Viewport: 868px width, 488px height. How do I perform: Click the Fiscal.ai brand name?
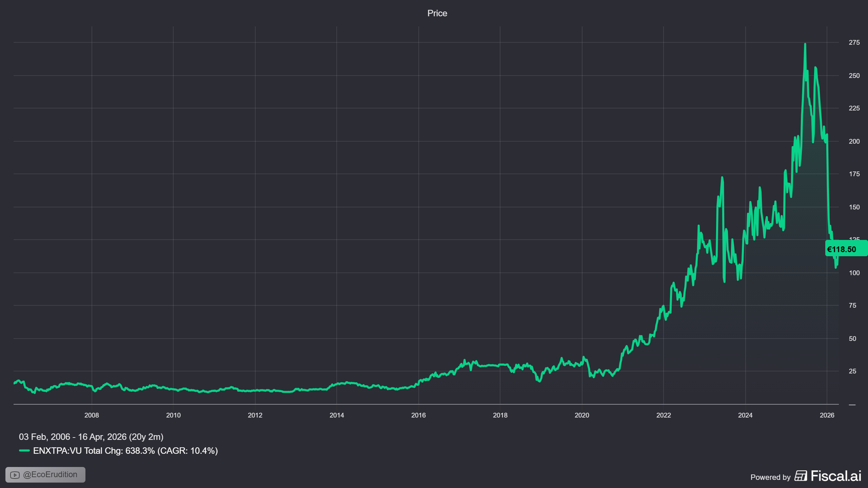click(836, 476)
